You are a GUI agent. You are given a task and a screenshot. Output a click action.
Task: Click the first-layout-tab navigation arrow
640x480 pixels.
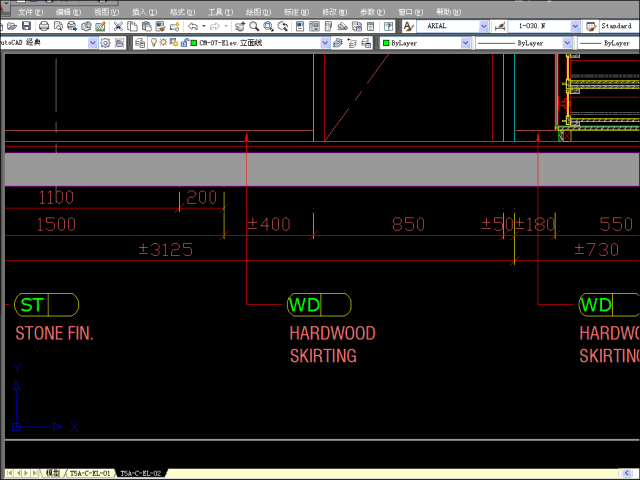click(9, 473)
